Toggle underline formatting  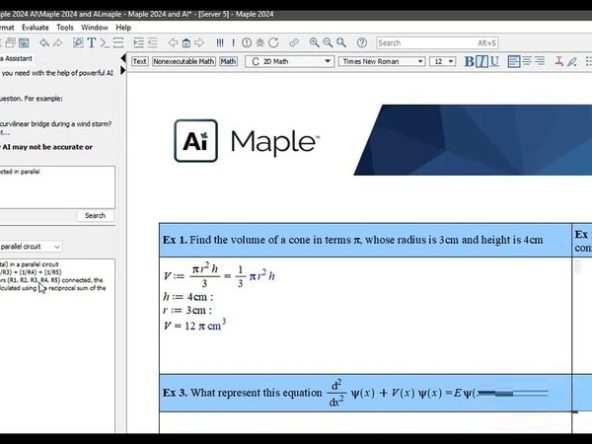494,61
